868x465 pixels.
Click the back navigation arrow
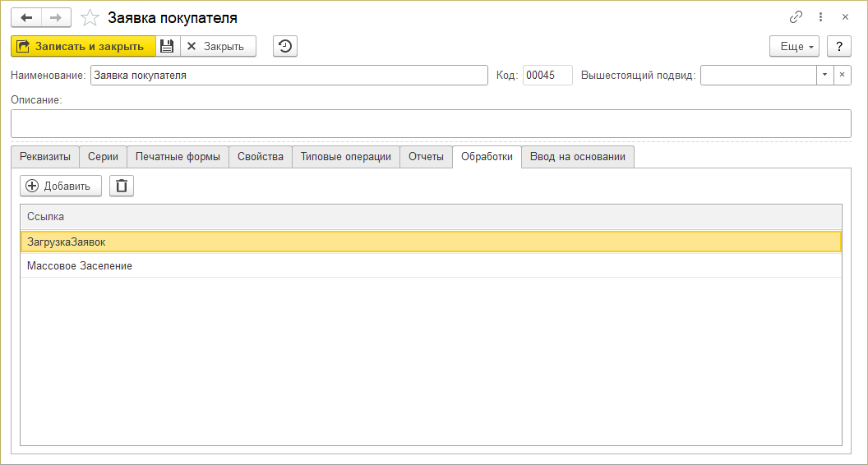point(26,18)
